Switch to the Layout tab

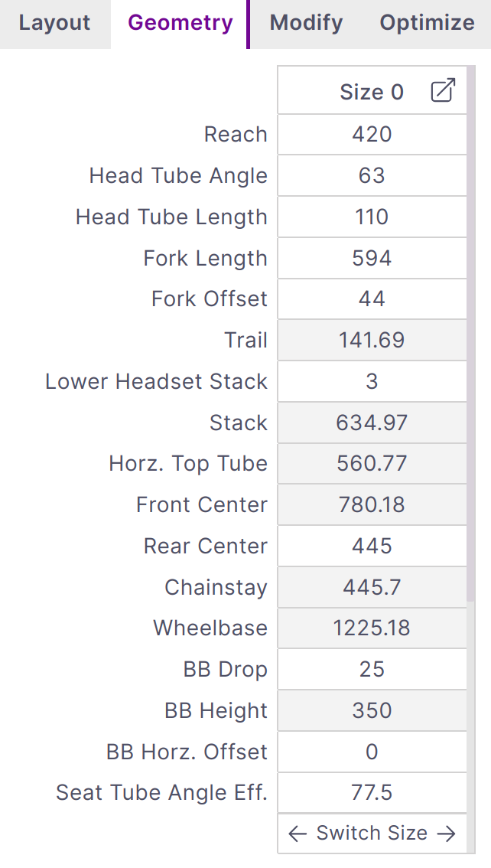[54, 23]
